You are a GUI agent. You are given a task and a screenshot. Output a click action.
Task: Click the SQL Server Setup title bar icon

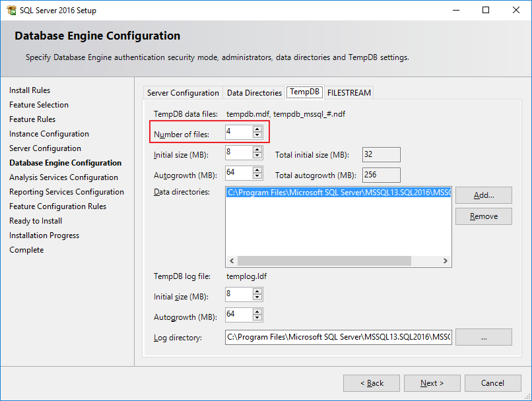pyautogui.click(x=11, y=10)
